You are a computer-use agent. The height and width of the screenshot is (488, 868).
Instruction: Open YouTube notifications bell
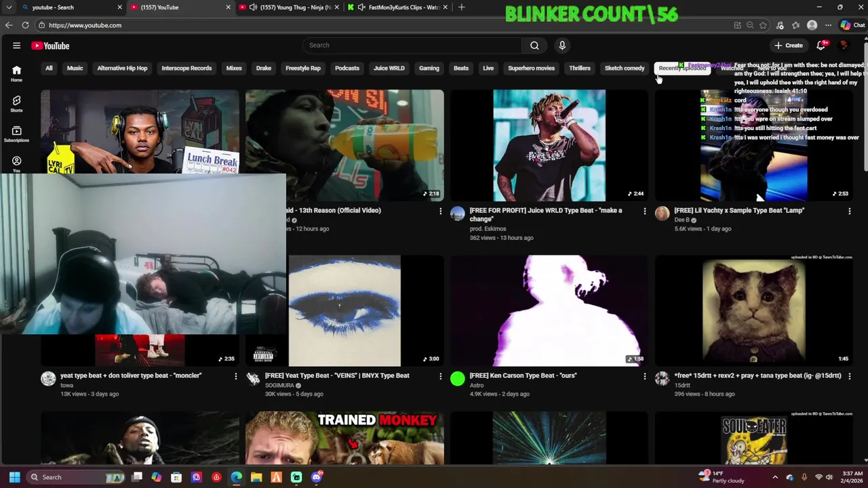[x=821, y=45]
